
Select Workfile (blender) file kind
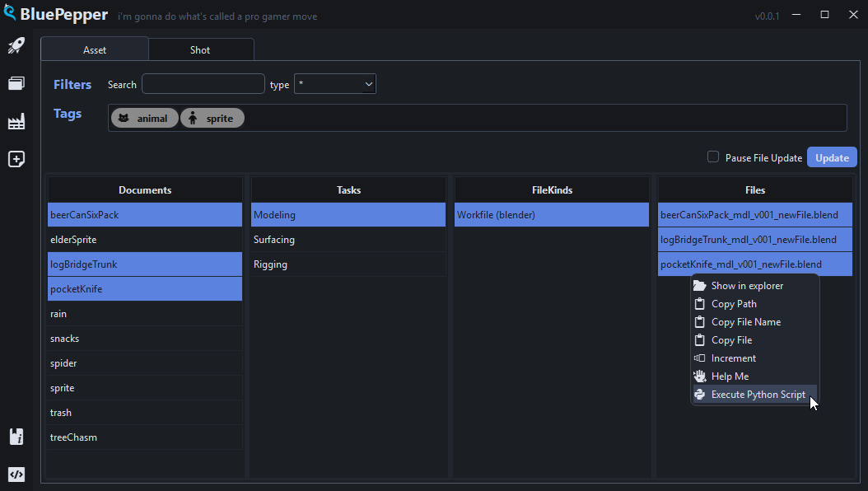(552, 215)
